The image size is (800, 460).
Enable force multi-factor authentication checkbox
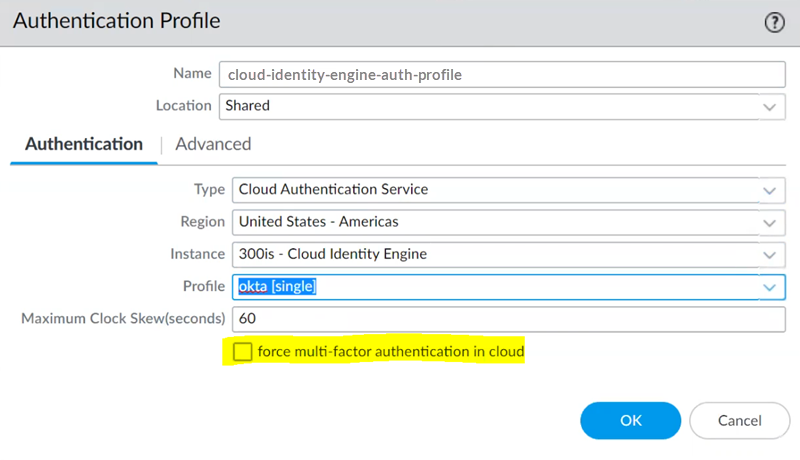[x=242, y=352]
